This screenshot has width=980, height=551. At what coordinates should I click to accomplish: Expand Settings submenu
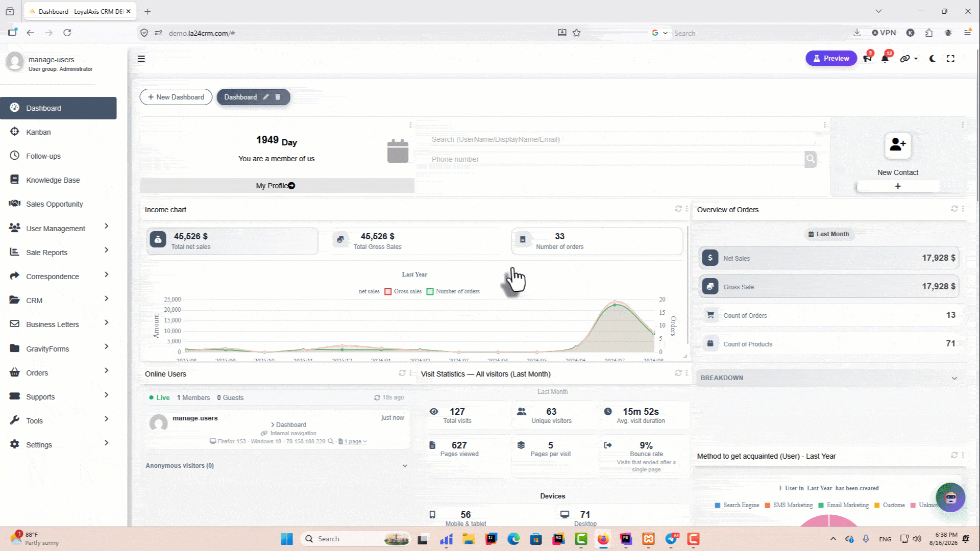[x=58, y=444]
